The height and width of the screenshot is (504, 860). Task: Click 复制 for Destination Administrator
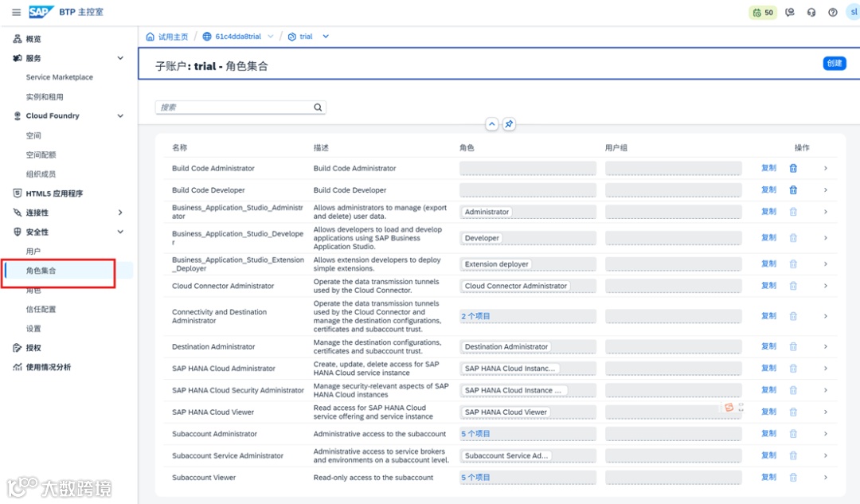[768, 346]
